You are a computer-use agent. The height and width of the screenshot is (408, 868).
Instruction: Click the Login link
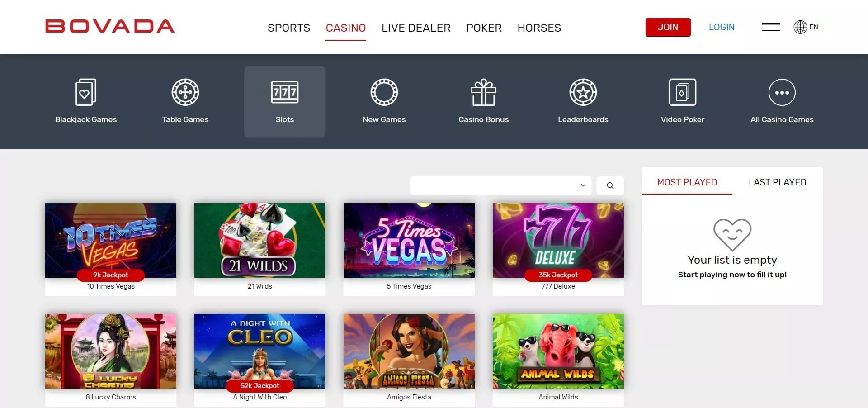[722, 27]
